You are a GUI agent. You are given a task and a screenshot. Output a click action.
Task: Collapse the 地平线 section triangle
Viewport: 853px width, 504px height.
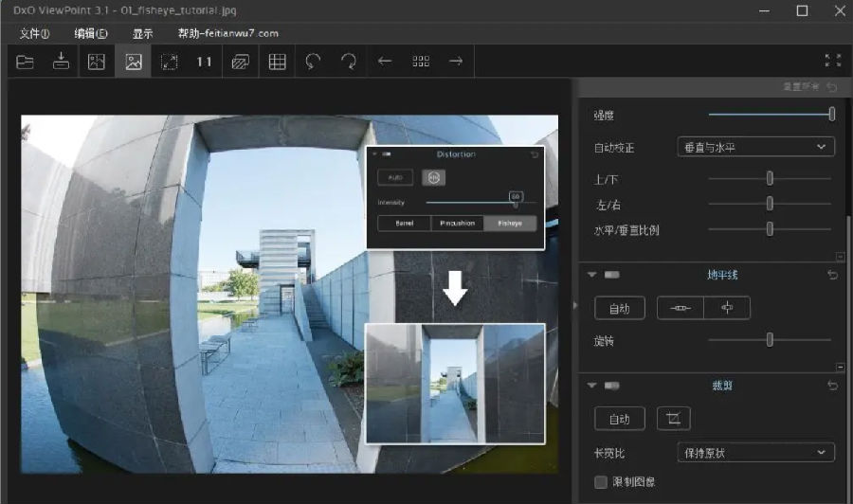(x=592, y=275)
